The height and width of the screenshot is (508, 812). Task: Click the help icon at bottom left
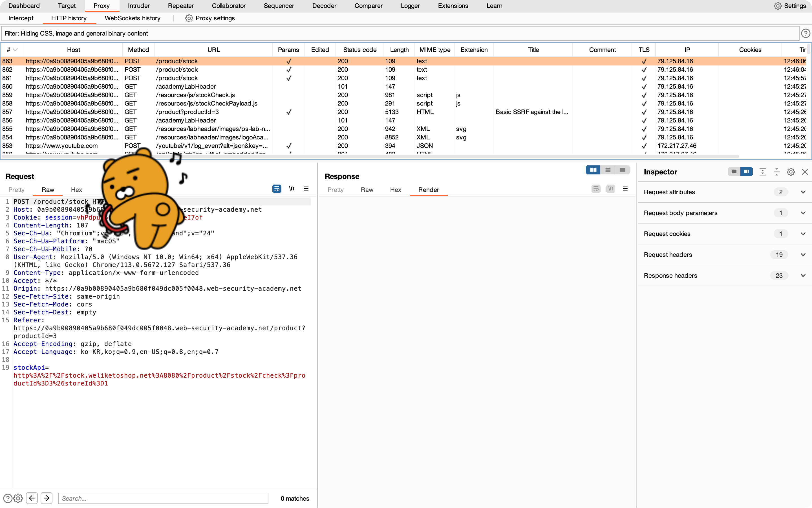[x=7, y=498]
